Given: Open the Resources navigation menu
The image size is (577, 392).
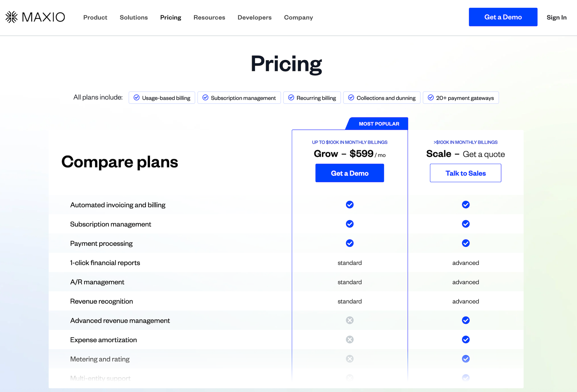Looking at the screenshot, I should pyautogui.click(x=209, y=17).
